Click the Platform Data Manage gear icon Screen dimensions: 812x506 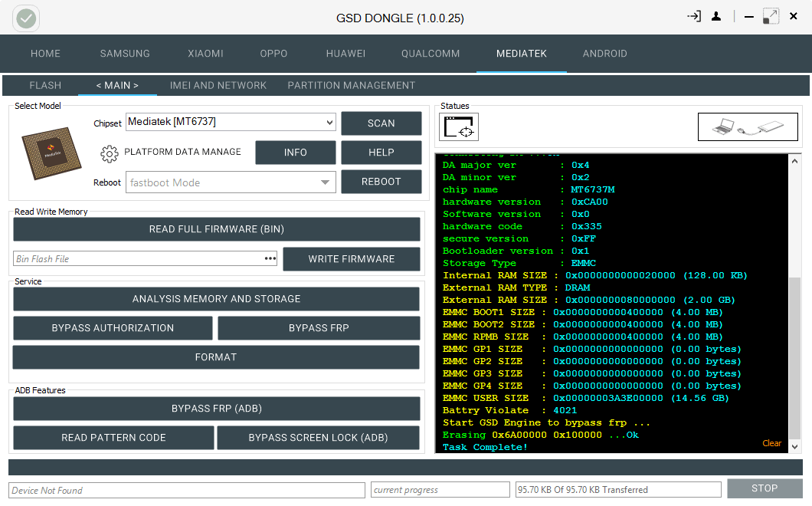[110, 153]
